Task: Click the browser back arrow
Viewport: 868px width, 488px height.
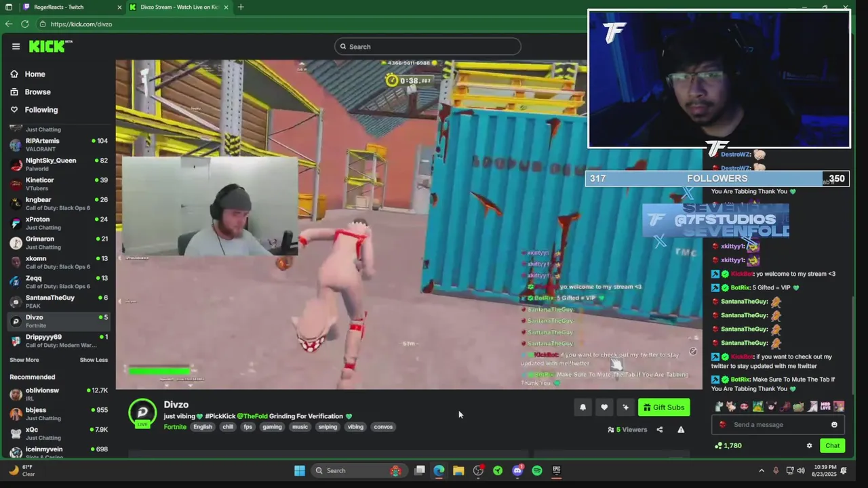Action: click(x=8, y=24)
